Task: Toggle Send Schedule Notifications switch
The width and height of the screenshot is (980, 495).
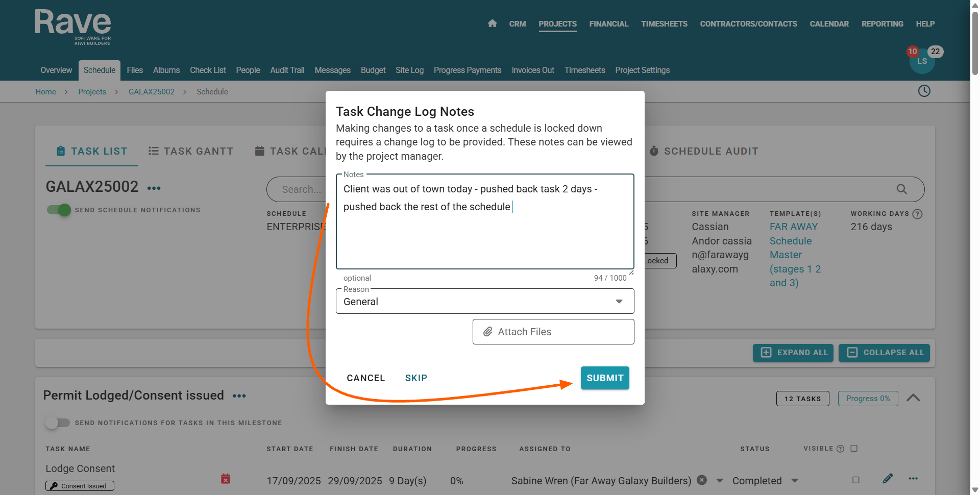Action: (59, 210)
